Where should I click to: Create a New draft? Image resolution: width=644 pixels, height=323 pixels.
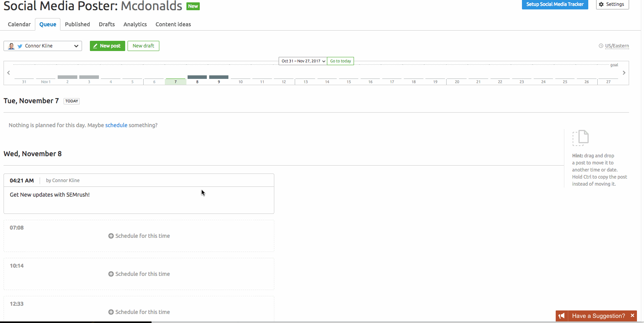[x=143, y=46]
